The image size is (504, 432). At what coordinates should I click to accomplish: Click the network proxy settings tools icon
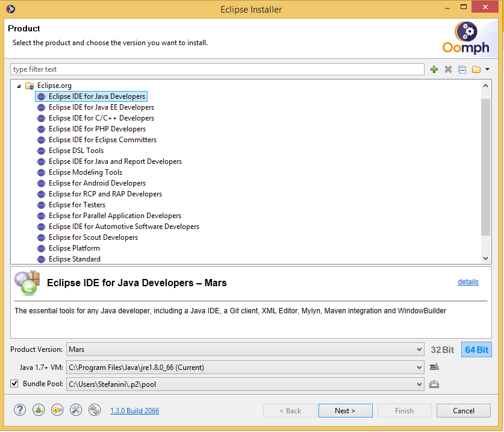tap(76, 410)
